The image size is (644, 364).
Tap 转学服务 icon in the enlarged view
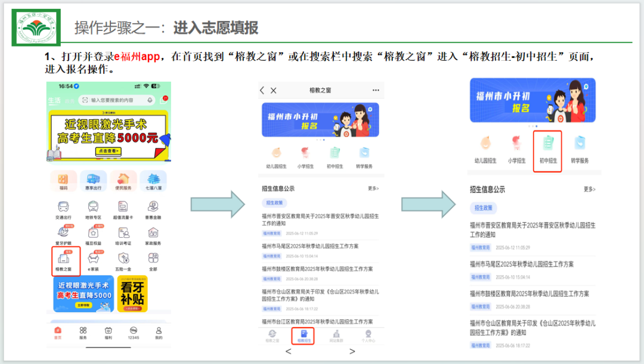[x=580, y=150]
